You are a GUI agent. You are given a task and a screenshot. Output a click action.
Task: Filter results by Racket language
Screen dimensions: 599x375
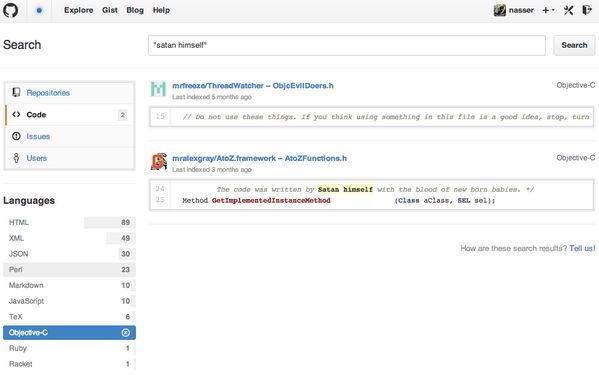tap(70, 364)
